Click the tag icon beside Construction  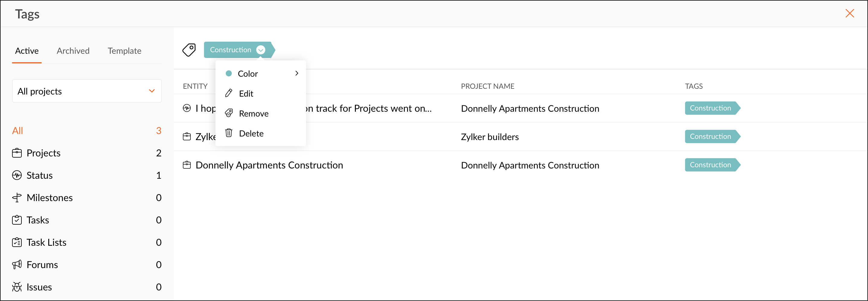[x=189, y=50]
